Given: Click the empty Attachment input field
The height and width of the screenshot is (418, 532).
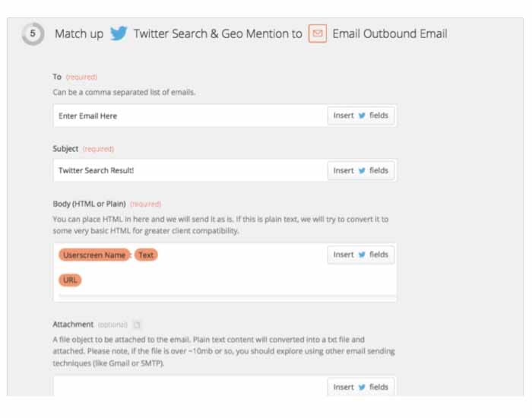Looking at the screenshot, I should tap(190, 386).
